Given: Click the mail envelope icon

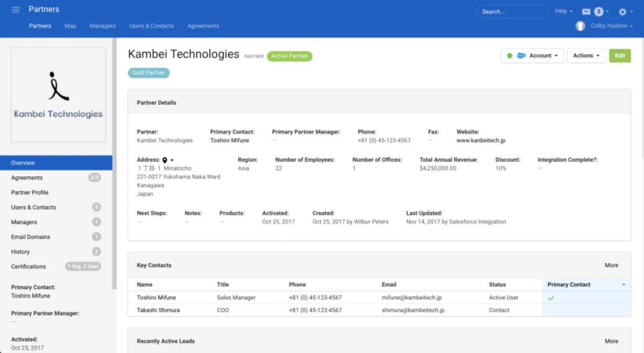Looking at the screenshot, I should coord(586,11).
